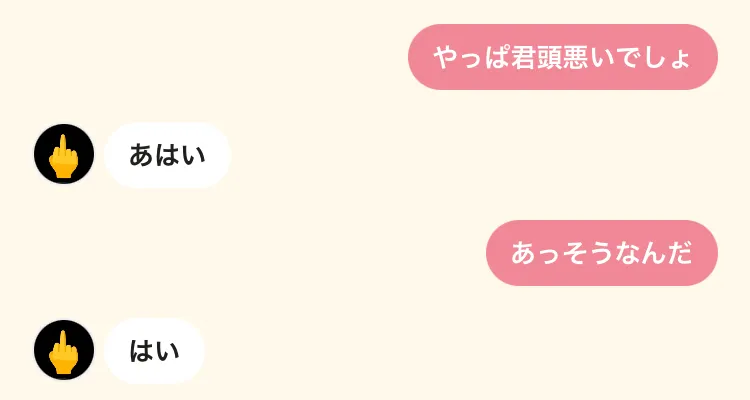Select the sent bubble reading あっそうなんだ
The image size is (750, 400).
[x=602, y=253]
